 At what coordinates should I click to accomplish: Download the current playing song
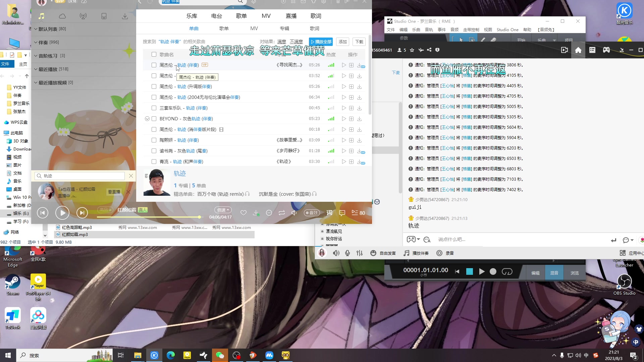pyautogui.click(x=256, y=213)
